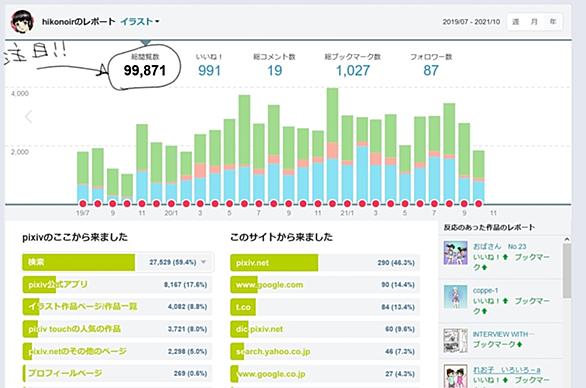Open the イラスト category dropdown

(140, 22)
